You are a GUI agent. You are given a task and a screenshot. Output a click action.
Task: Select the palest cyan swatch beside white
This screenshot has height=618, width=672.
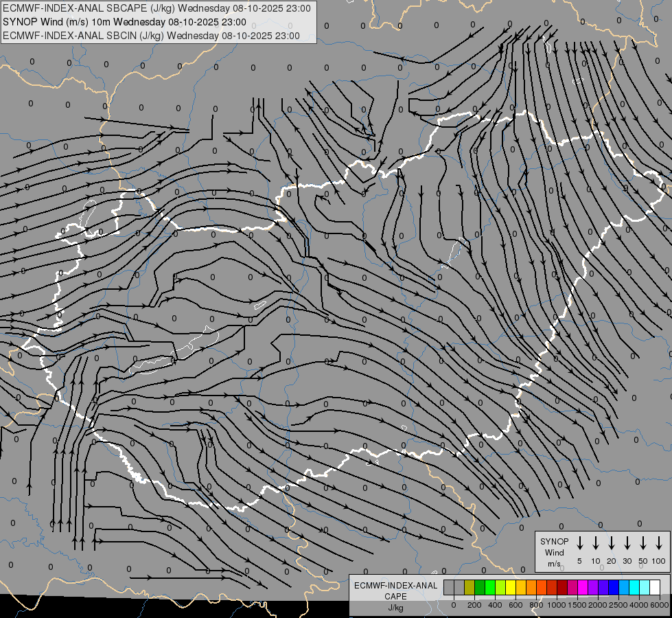point(645,588)
